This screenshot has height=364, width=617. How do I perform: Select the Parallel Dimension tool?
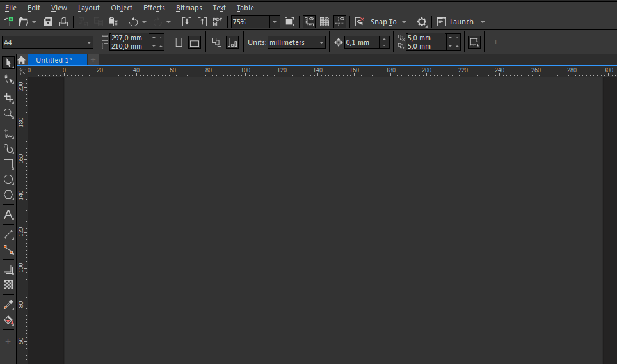point(8,234)
